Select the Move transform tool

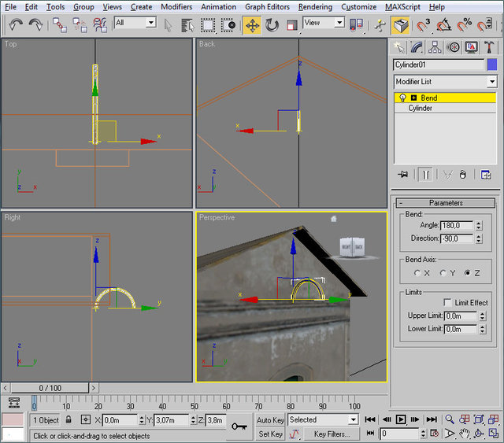click(252, 24)
